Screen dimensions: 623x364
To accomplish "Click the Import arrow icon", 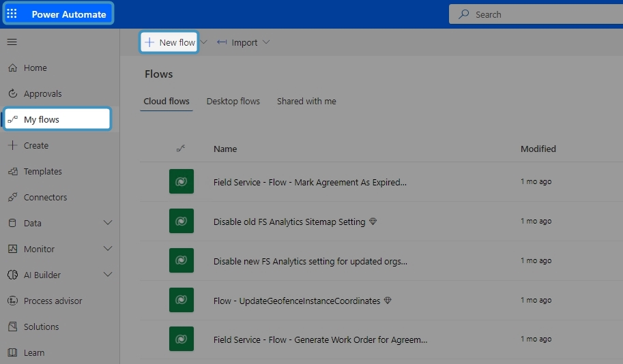I will pos(222,42).
